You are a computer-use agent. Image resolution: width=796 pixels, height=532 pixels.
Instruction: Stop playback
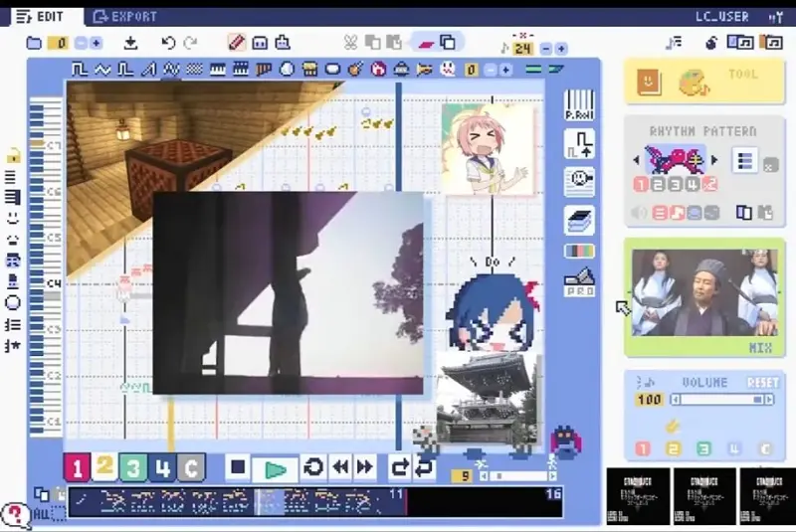pyautogui.click(x=238, y=467)
